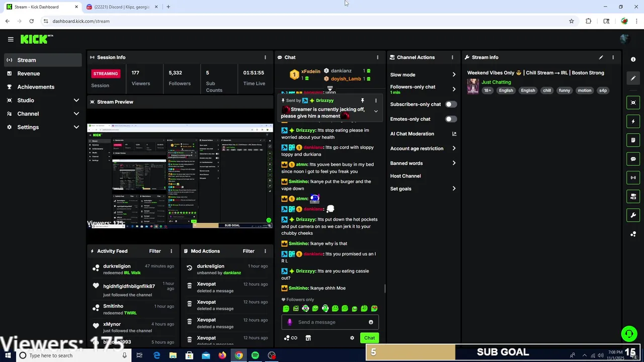The image size is (644, 362).
Task: Expand pinned message chevron
Action: [376, 111]
